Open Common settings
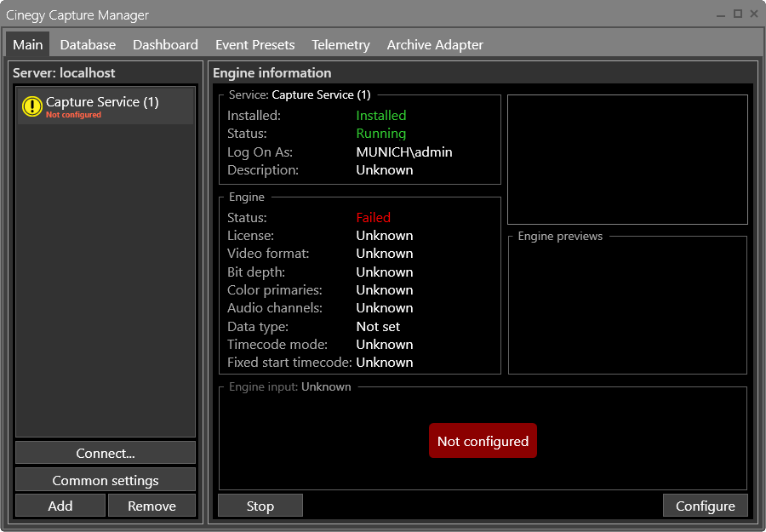This screenshot has width=766, height=532. 105,479
